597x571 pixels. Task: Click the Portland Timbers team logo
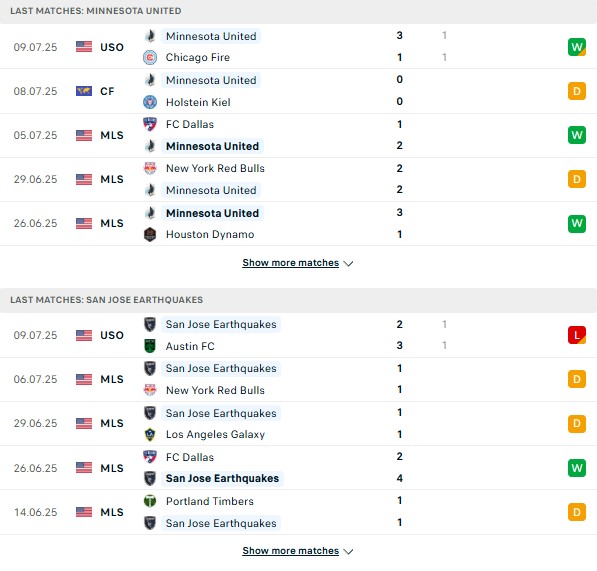pyautogui.click(x=150, y=501)
